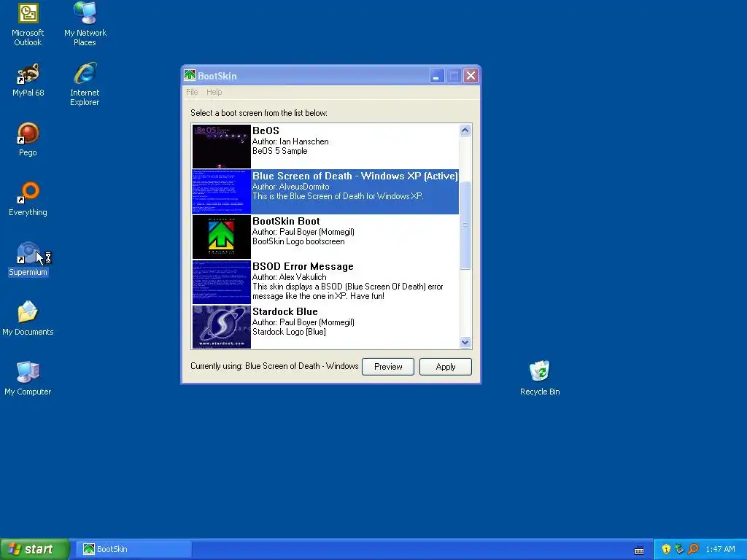
Task: Click the 1:47 AM system clock
Action: [x=720, y=549]
